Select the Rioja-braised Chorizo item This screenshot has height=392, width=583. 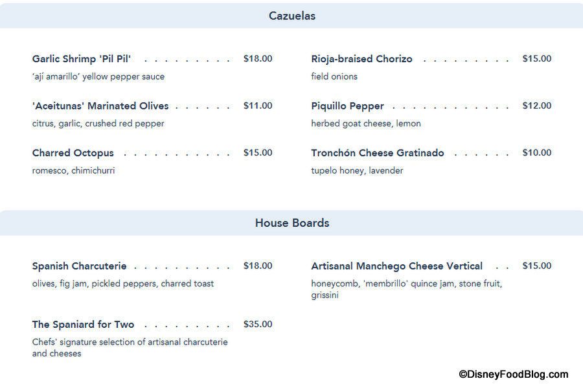(361, 59)
